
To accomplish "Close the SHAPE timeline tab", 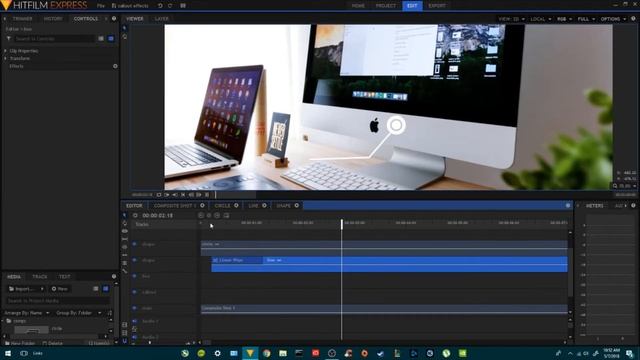I will tap(297, 206).
